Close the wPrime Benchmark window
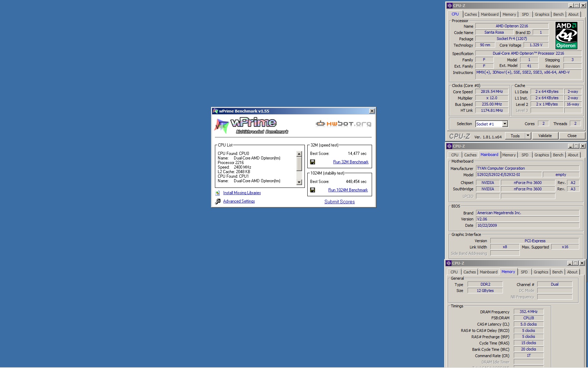588x368 pixels. [x=372, y=111]
